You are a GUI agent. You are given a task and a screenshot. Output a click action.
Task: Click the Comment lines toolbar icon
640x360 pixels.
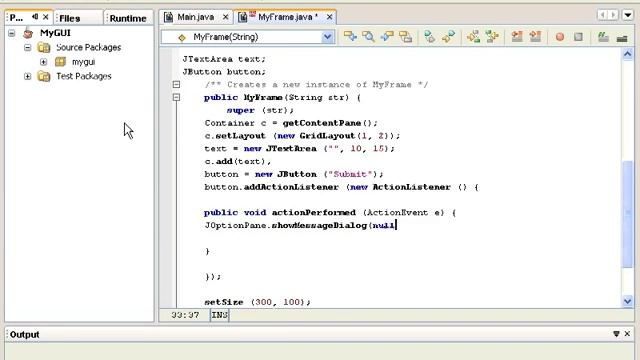click(x=603, y=37)
